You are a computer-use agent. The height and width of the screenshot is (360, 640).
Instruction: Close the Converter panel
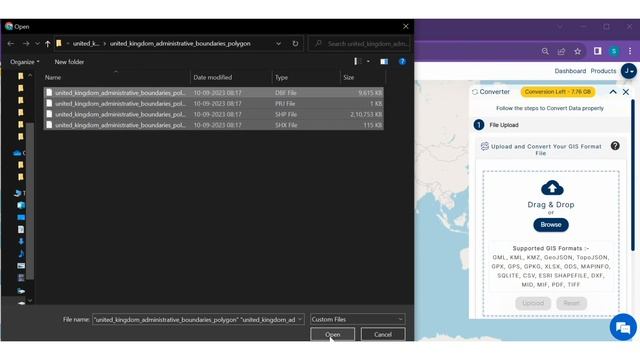click(x=626, y=92)
